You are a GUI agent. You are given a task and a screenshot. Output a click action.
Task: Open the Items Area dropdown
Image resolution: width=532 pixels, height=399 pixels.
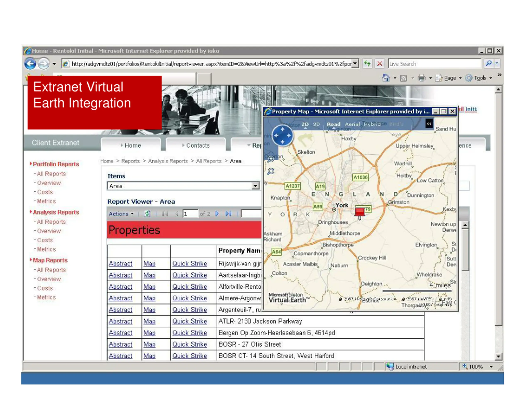click(255, 186)
